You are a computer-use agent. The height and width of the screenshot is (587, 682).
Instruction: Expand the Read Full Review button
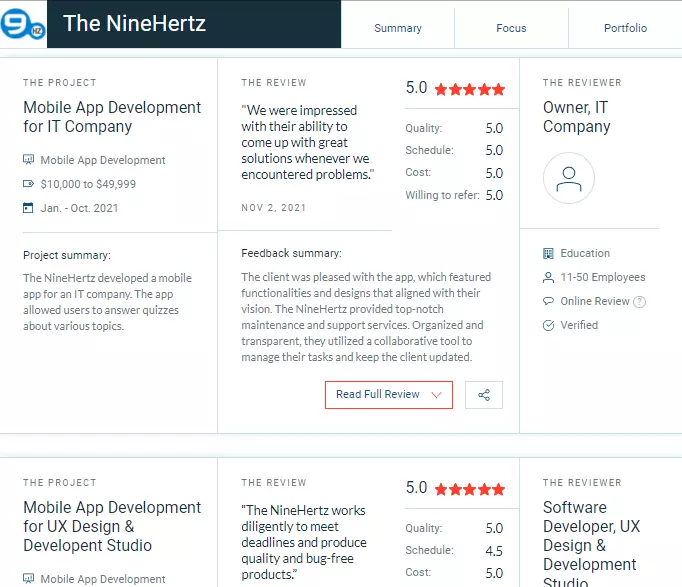pyautogui.click(x=389, y=395)
